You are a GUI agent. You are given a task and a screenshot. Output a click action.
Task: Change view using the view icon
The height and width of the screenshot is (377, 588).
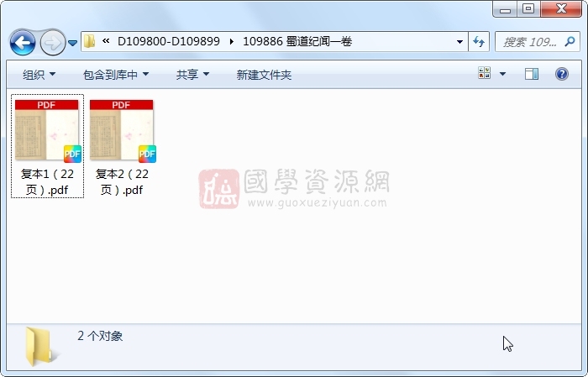[484, 73]
